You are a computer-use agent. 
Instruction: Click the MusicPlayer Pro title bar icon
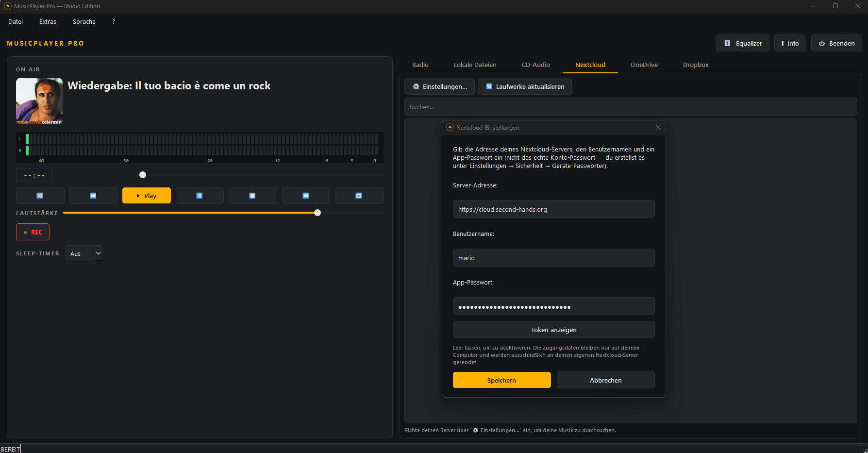coord(8,6)
